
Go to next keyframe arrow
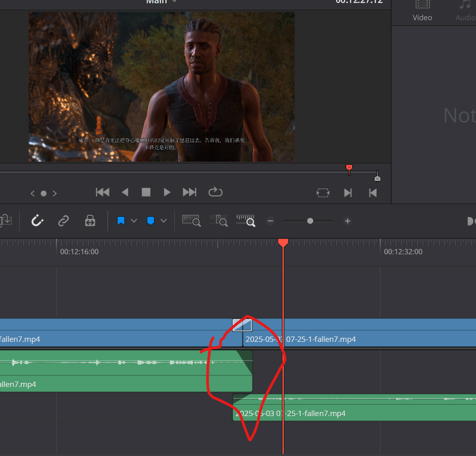point(55,193)
